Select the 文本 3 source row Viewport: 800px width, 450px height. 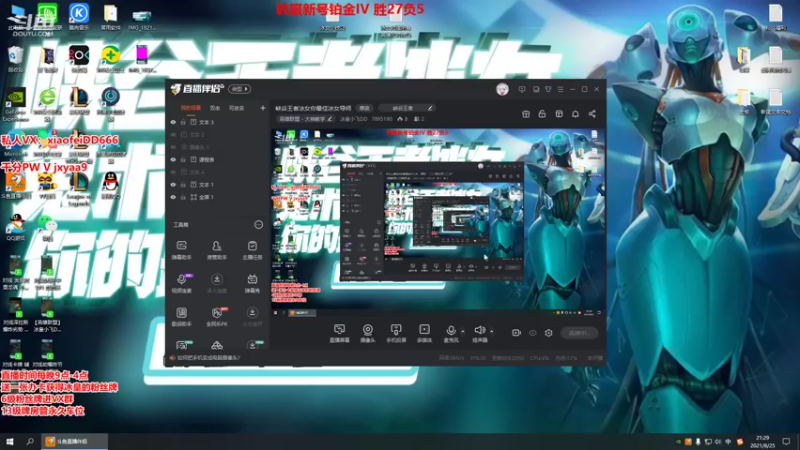coord(218,122)
